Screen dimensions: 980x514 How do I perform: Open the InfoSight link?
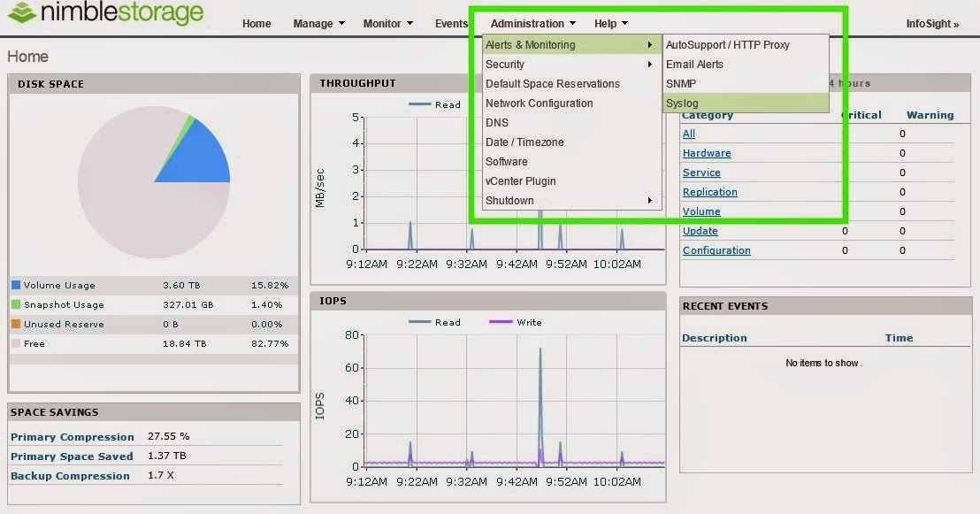point(932,24)
